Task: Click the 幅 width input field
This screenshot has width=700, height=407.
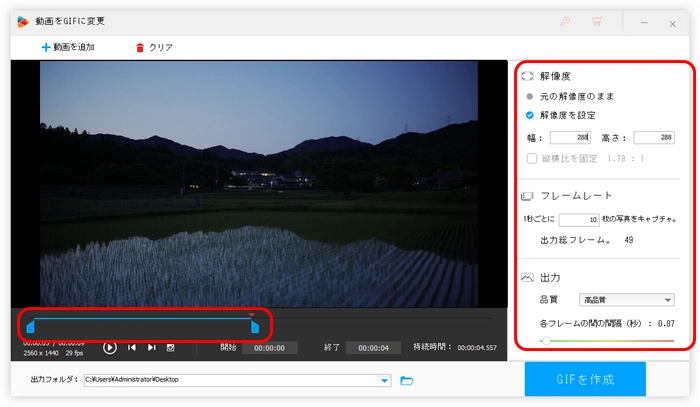Action: [x=570, y=138]
